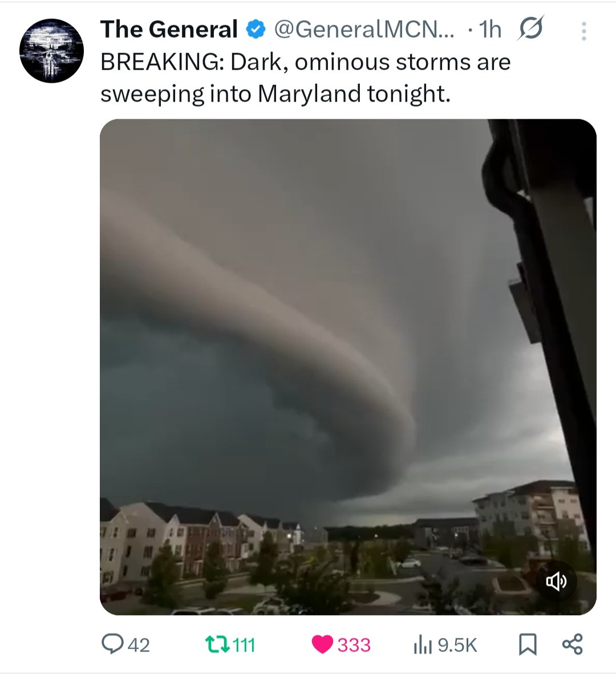
Task: Click the blue verified checkmark badge
Action: click(256, 29)
